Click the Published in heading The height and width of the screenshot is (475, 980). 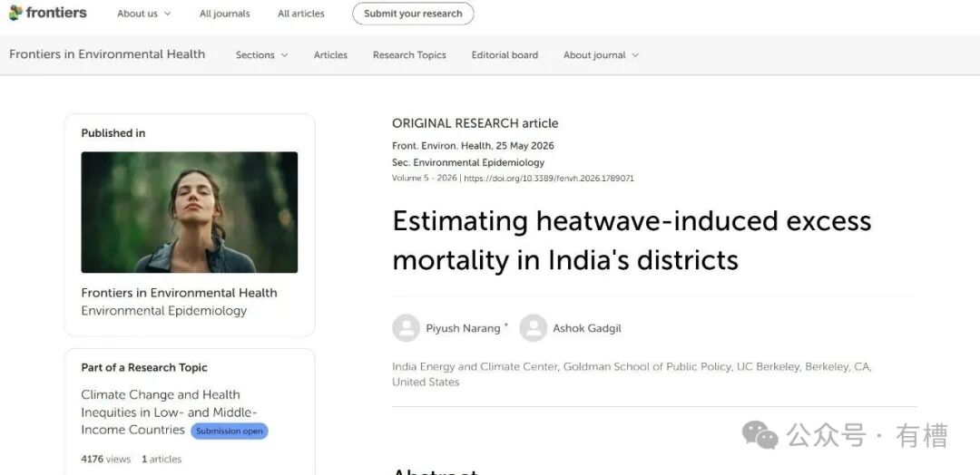point(113,133)
